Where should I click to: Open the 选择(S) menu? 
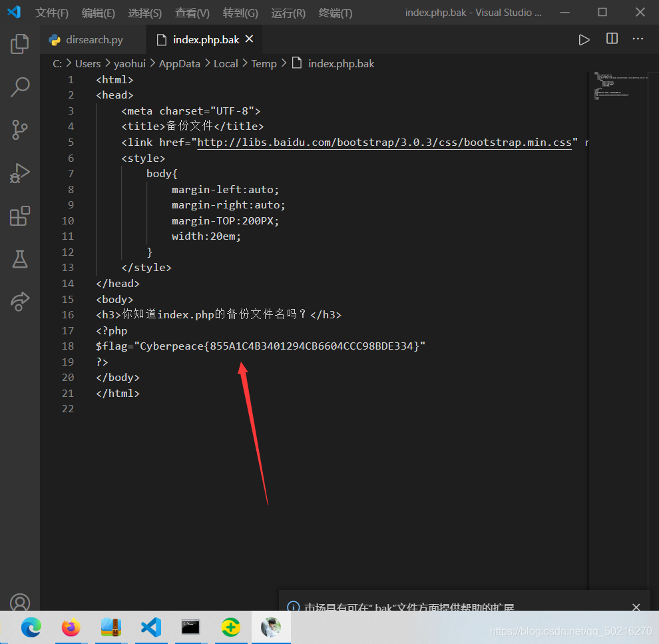click(145, 13)
